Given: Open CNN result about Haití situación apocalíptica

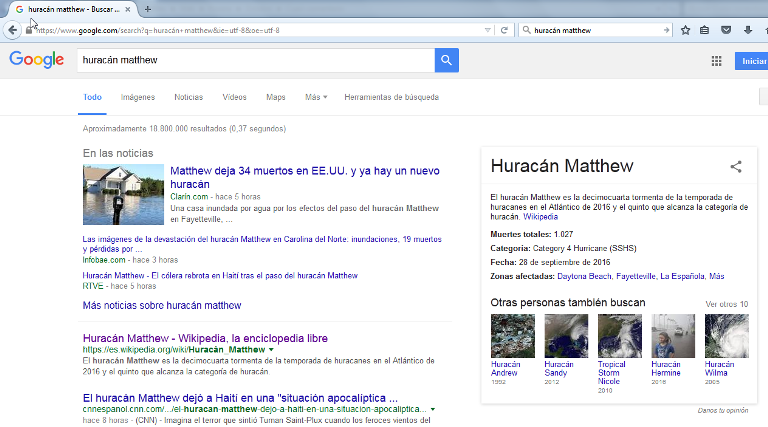Looking at the screenshot, I should [240, 398].
